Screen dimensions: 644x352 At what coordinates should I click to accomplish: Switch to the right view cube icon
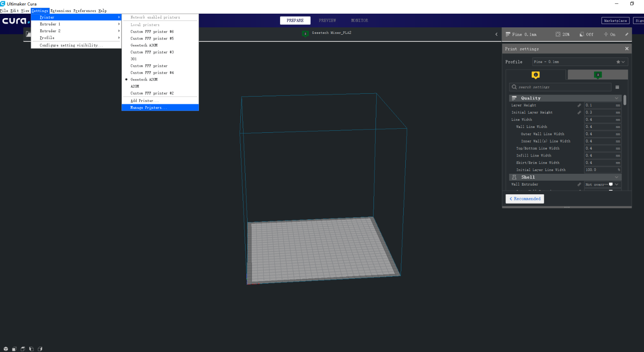[40, 349]
